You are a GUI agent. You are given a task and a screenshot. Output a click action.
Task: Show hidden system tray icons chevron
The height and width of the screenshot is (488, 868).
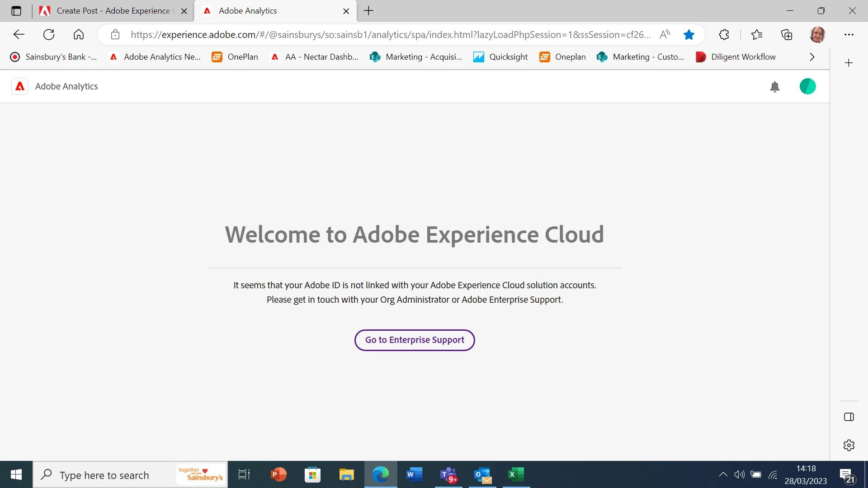(x=723, y=474)
